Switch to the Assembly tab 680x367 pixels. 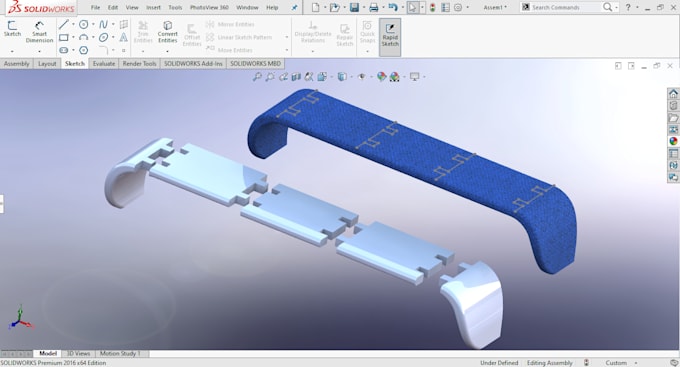tap(16, 64)
